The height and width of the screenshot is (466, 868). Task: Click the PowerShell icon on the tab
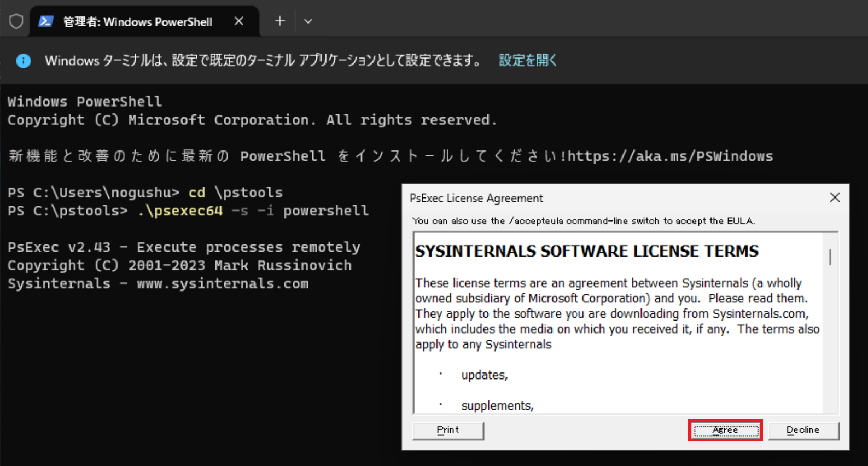[x=46, y=21]
